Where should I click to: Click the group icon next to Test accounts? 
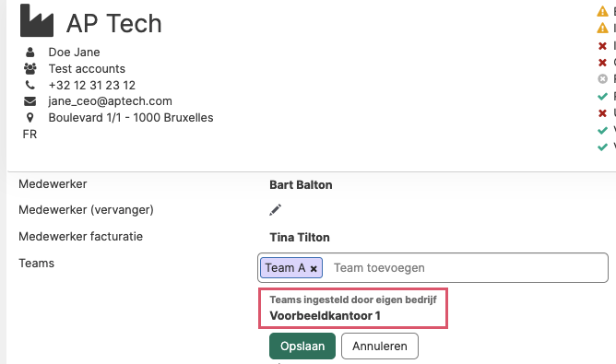click(30, 69)
